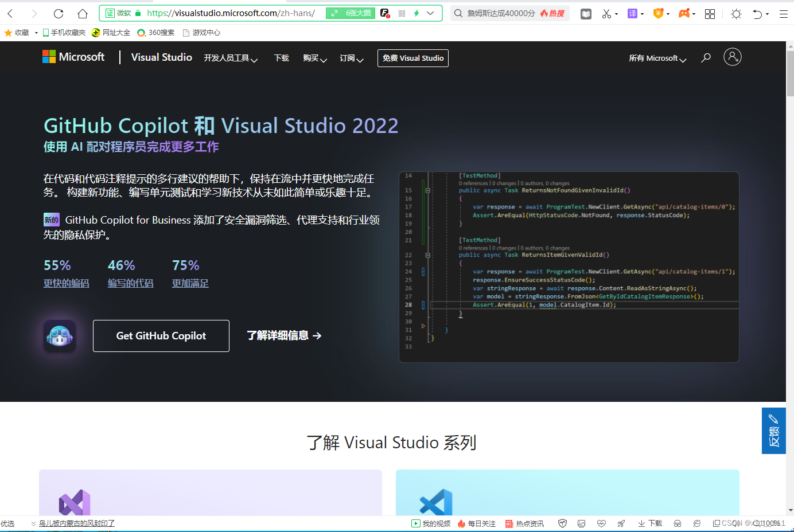
Task: Click the blue Visual Studio Code logo
Action: click(436, 502)
